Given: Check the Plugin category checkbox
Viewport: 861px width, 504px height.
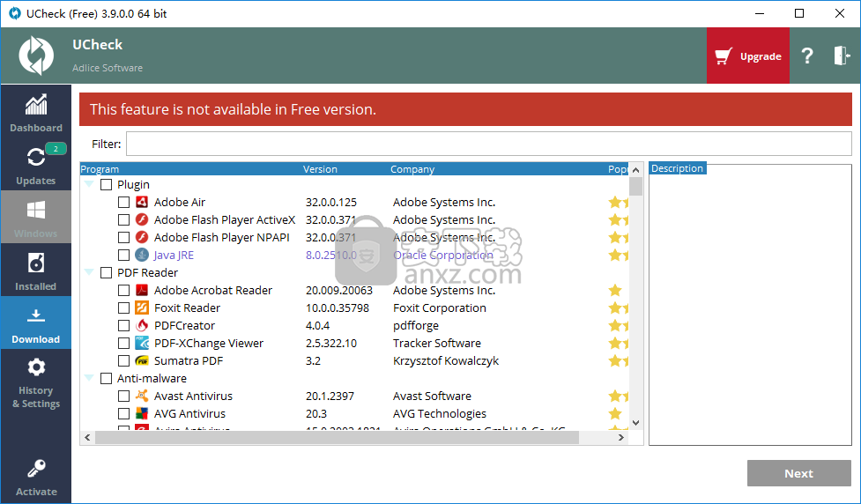Looking at the screenshot, I should pos(106,184).
